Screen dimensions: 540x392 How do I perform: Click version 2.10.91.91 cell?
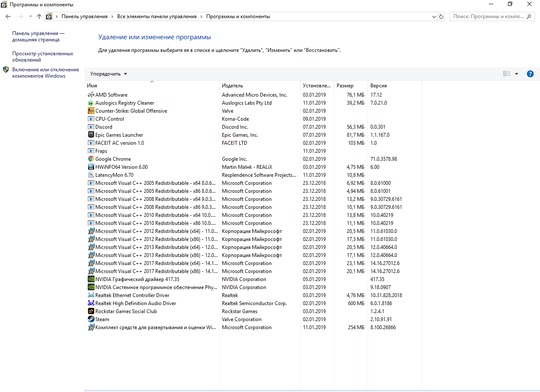(x=381, y=319)
